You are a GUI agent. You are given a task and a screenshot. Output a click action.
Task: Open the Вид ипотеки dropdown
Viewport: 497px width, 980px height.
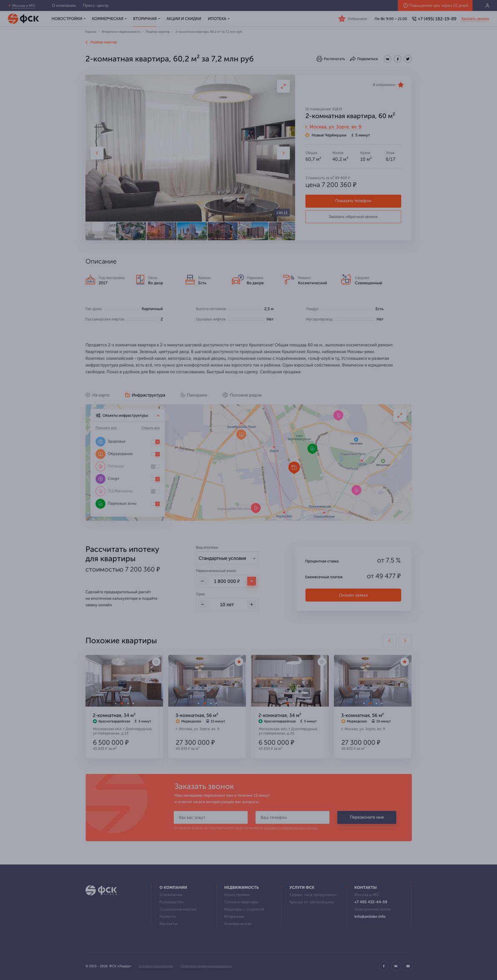(227, 558)
